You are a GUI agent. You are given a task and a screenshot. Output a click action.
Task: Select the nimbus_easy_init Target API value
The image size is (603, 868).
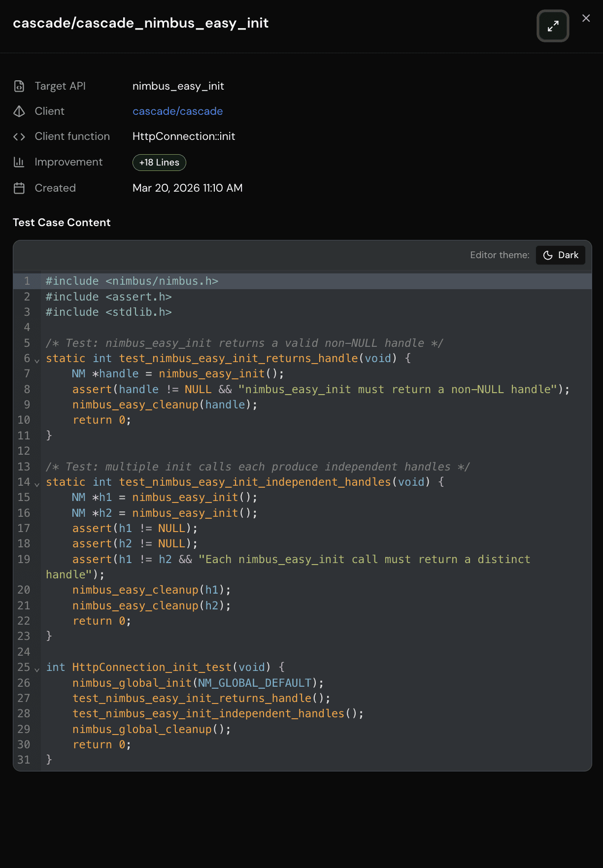(178, 86)
